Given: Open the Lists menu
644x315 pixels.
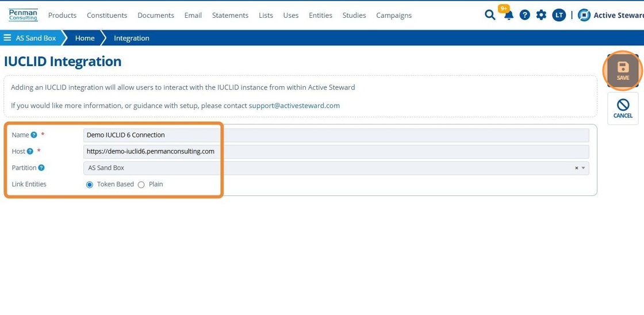Looking at the screenshot, I should click(266, 15).
